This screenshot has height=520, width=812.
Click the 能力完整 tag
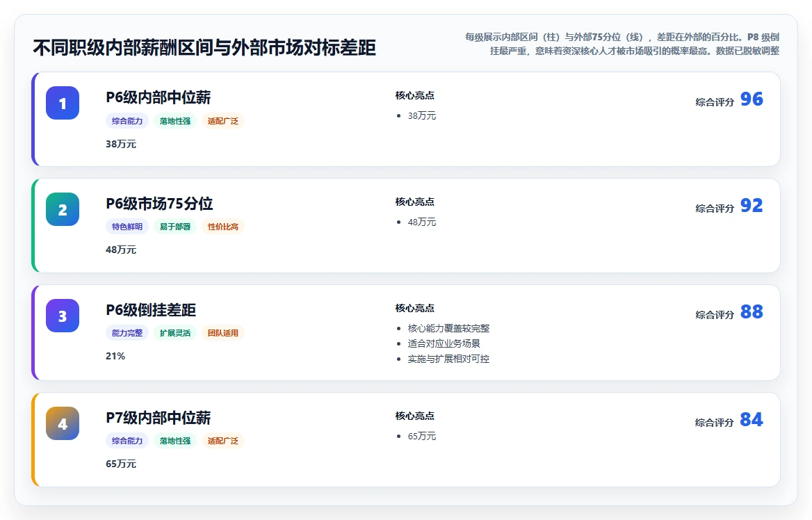click(x=127, y=332)
